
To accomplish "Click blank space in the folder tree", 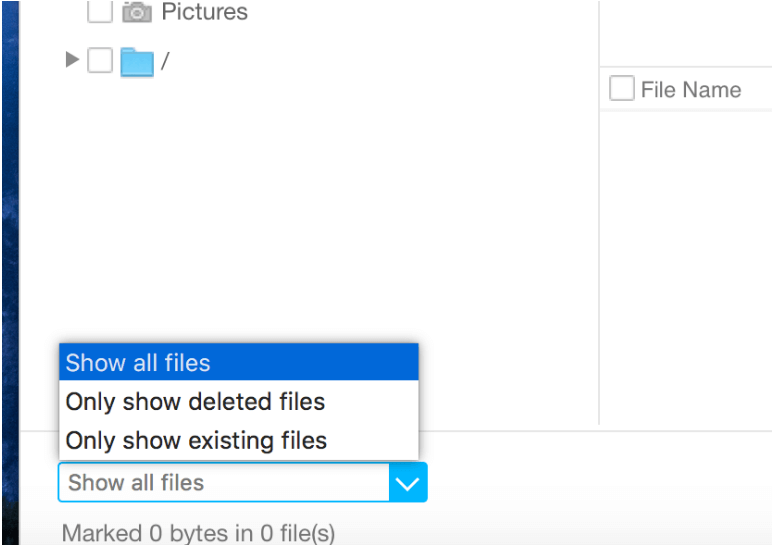I will point(310,200).
